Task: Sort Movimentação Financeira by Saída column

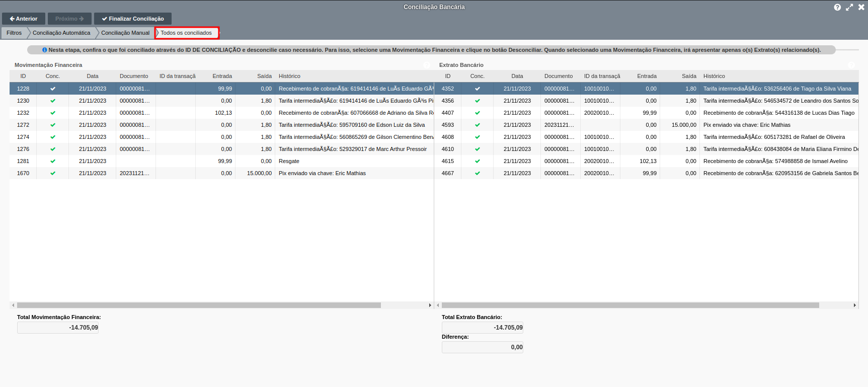Action: point(255,76)
